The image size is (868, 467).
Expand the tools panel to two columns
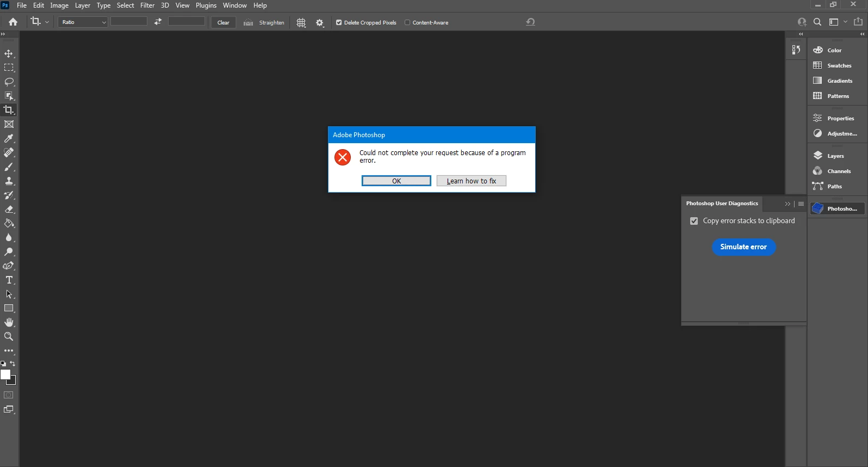(3, 34)
